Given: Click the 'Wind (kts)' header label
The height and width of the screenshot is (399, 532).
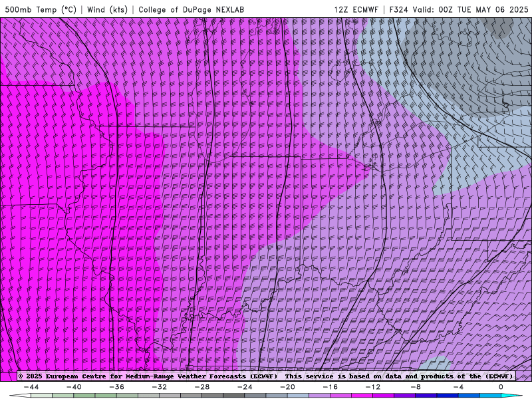Looking at the screenshot, I should tap(107, 9).
